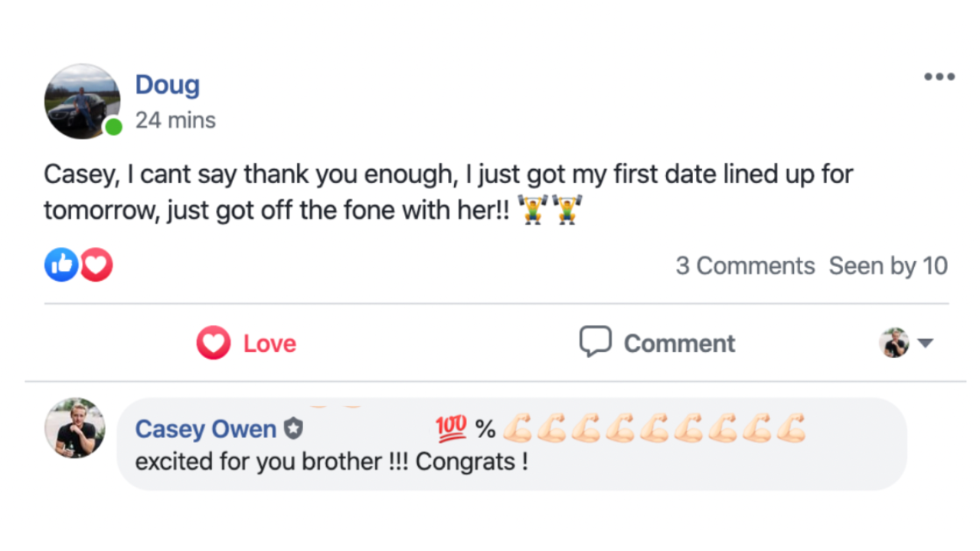980x551 pixels.
Task: Show the "3 Comments" list
Action: 744,266
